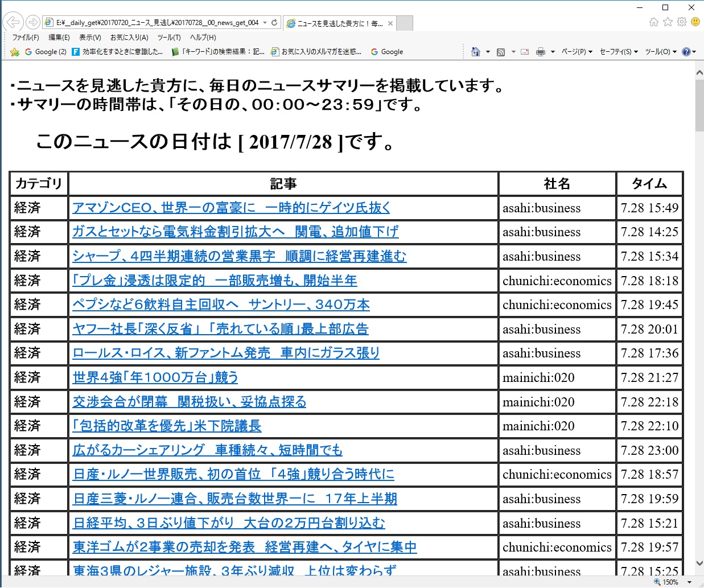This screenshot has height=588, width=704.
Task: Open the 'ペプシなど6飲料自主回収へ' link
Action: (x=221, y=305)
